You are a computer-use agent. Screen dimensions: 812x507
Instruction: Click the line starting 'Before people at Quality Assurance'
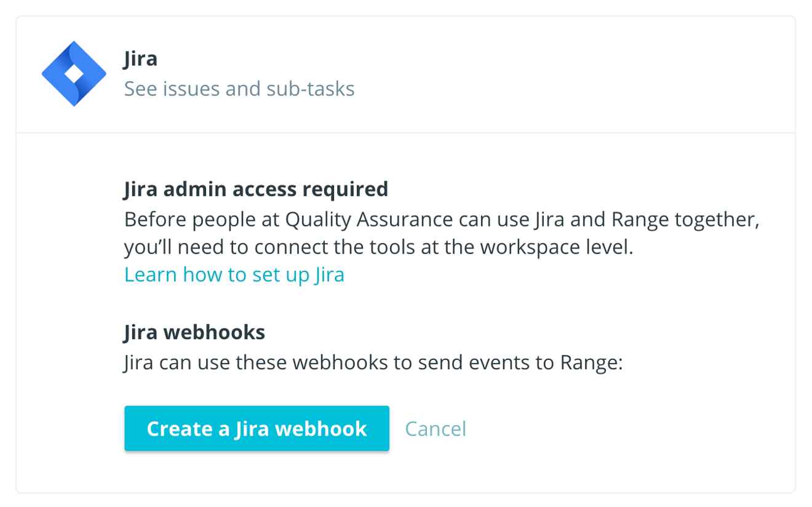pos(442,220)
